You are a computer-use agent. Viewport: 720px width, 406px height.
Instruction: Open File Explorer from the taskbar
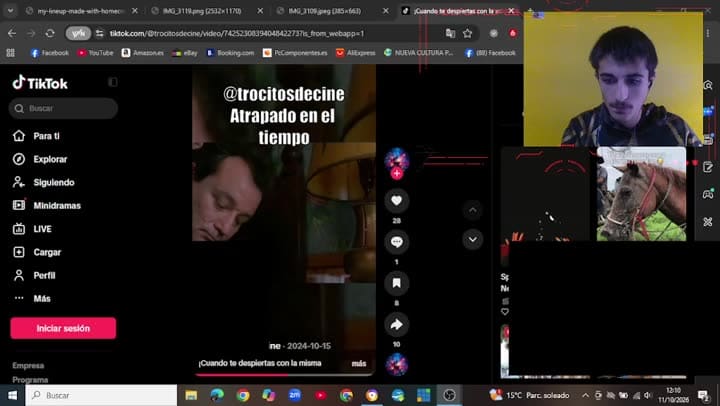191,395
